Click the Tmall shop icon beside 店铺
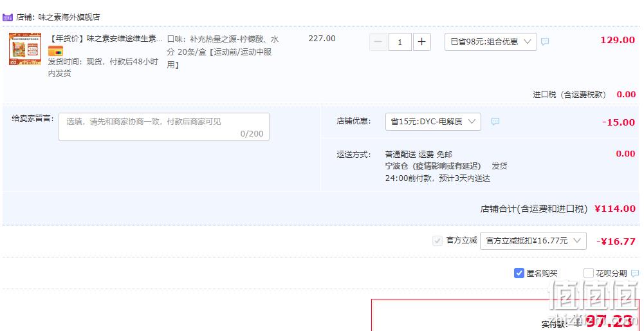Viewport: 644px width, 331px height. point(8,17)
